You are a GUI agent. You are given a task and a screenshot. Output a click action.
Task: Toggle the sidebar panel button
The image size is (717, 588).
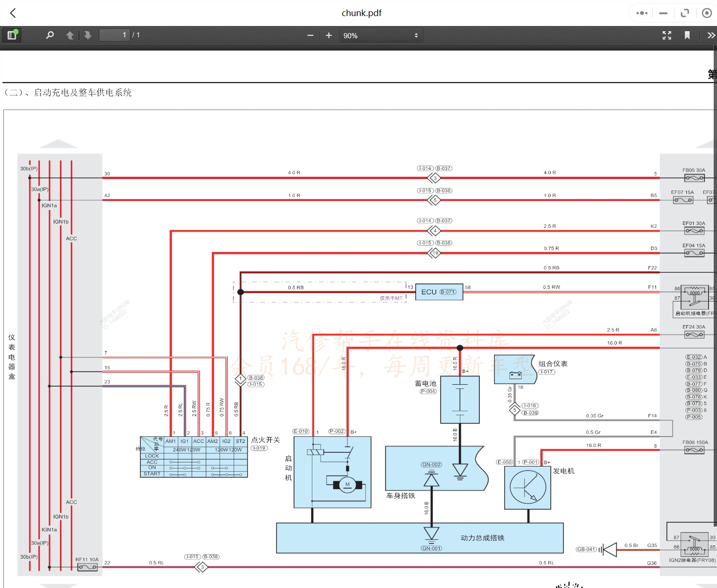(12, 35)
